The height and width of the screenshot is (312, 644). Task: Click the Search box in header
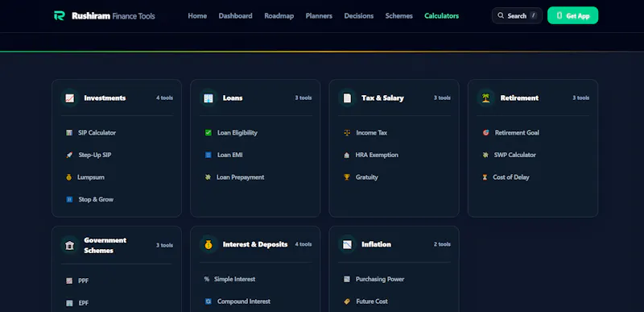(517, 15)
